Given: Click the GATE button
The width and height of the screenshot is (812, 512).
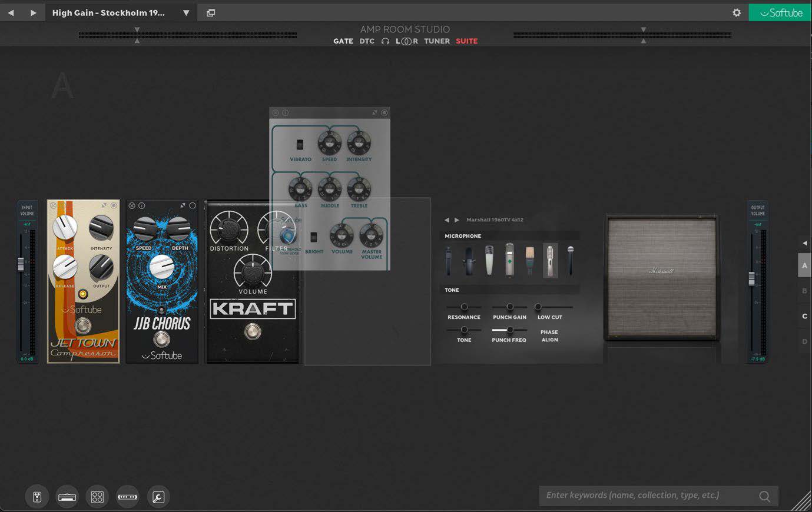Looking at the screenshot, I should tap(343, 41).
